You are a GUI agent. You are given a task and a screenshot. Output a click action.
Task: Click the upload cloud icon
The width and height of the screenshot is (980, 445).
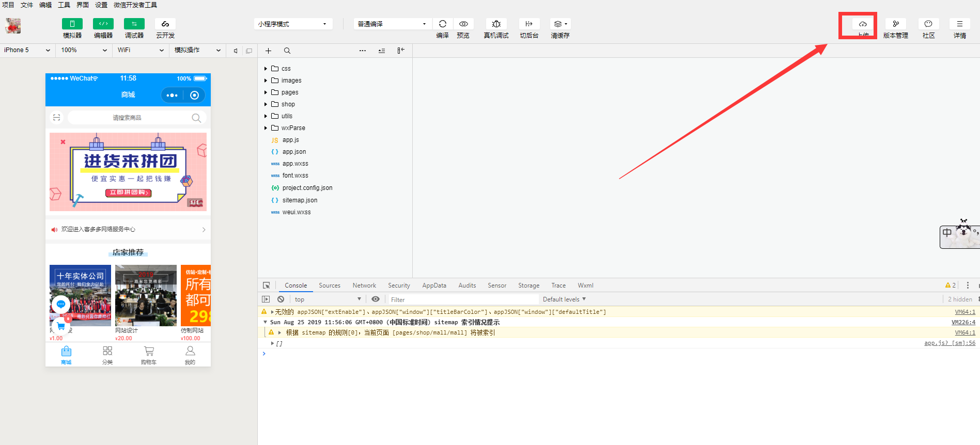863,24
